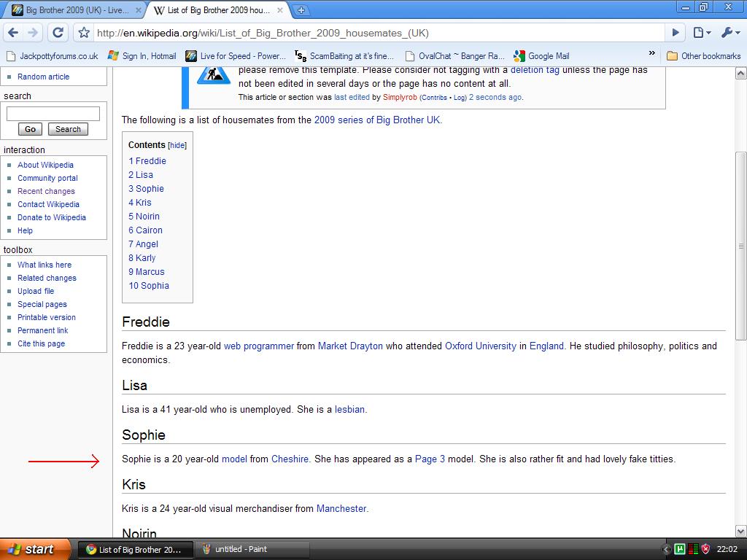
Task: Click the browser Forward arrow button
Action: (32, 32)
